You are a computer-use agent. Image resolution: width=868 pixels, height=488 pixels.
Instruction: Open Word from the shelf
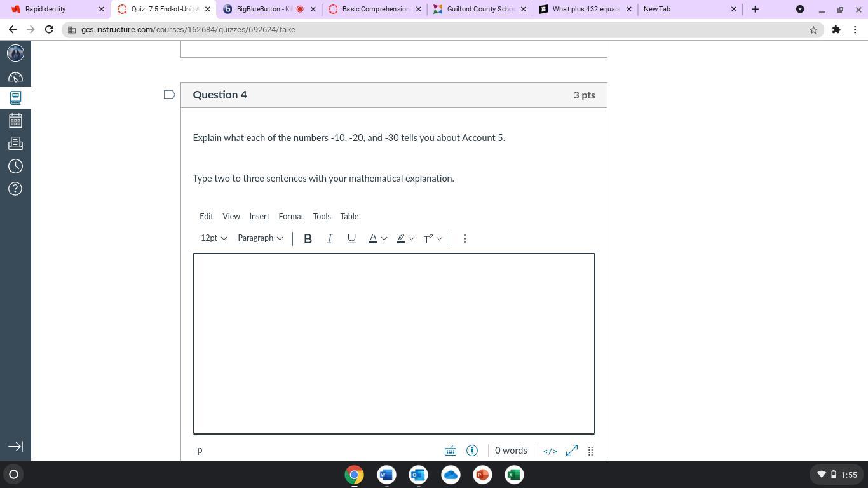[x=386, y=475]
